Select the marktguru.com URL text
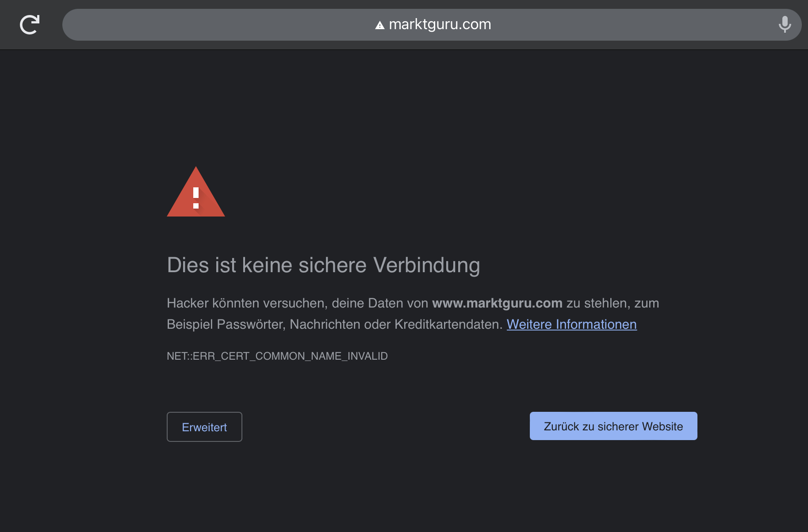This screenshot has height=532, width=808. (x=440, y=24)
